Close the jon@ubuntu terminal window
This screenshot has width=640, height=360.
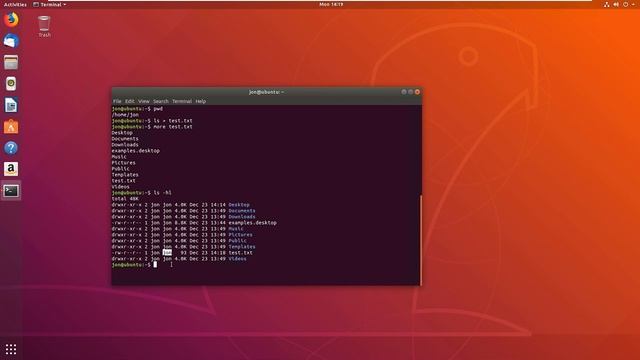pos(417,92)
